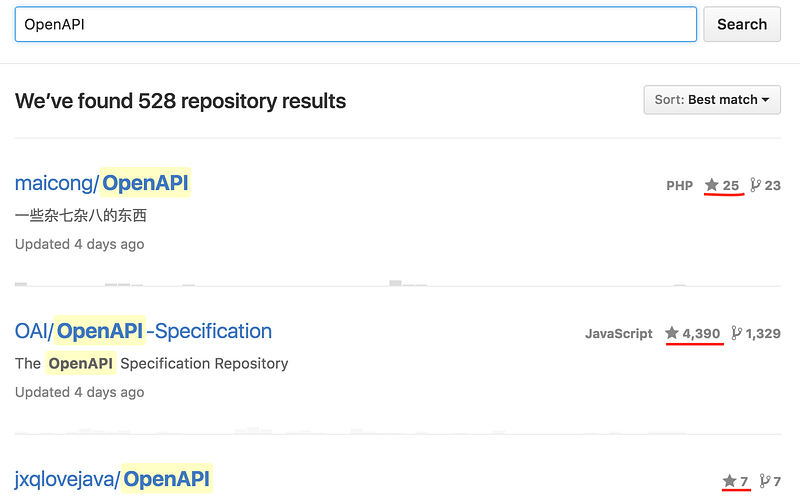Click the fork icon showing 23 forks
Image resolution: width=800 pixels, height=502 pixels.
[x=756, y=185]
